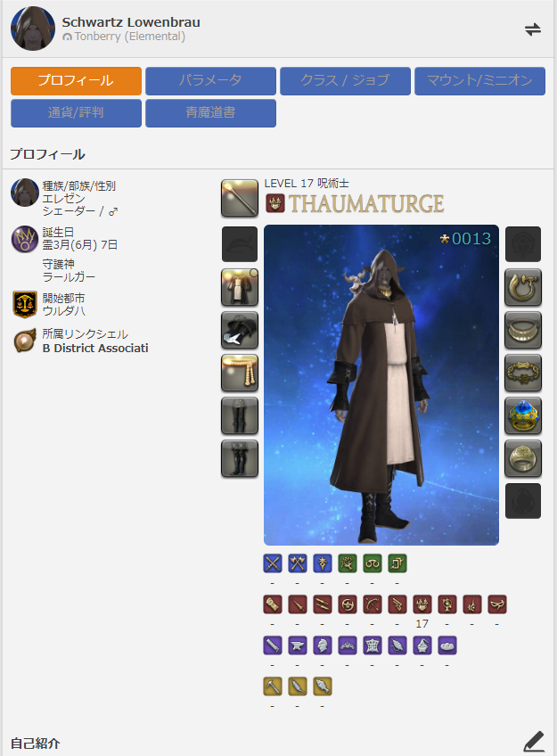Viewport: 557px width, 756px height.
Task: Click the character portrait image
Action: [381, 385]
